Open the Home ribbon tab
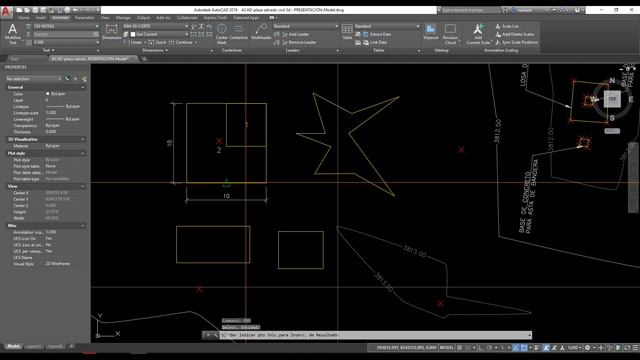640x360 pixels. (x=24, y=18)
